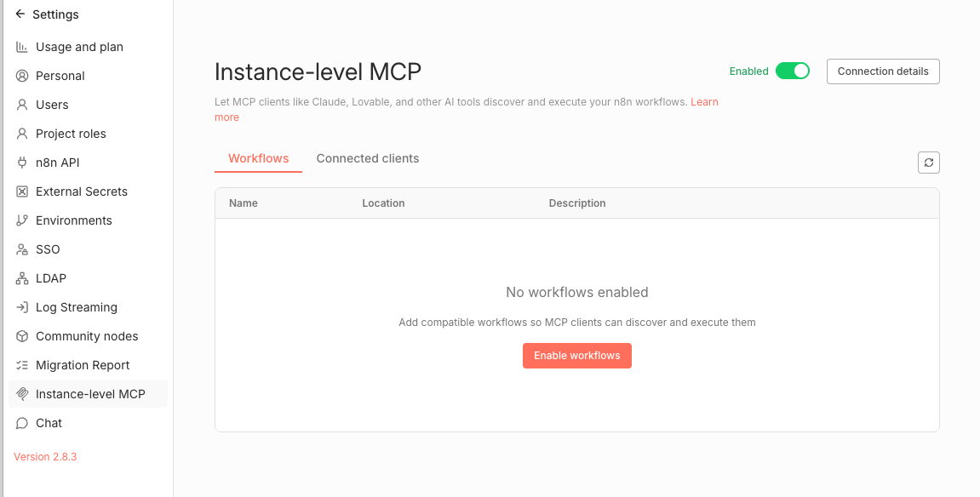This screenshot has height=497, width=980.
Task: Open the Connection details dialog
Action: click(883, 71)
